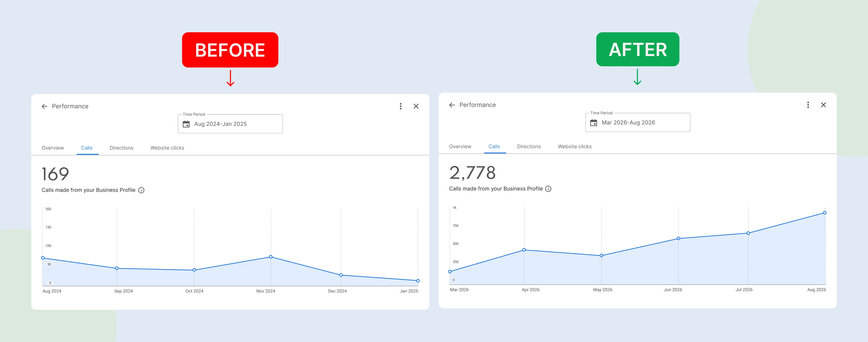Close the After Performance panel

click(824, 105)
